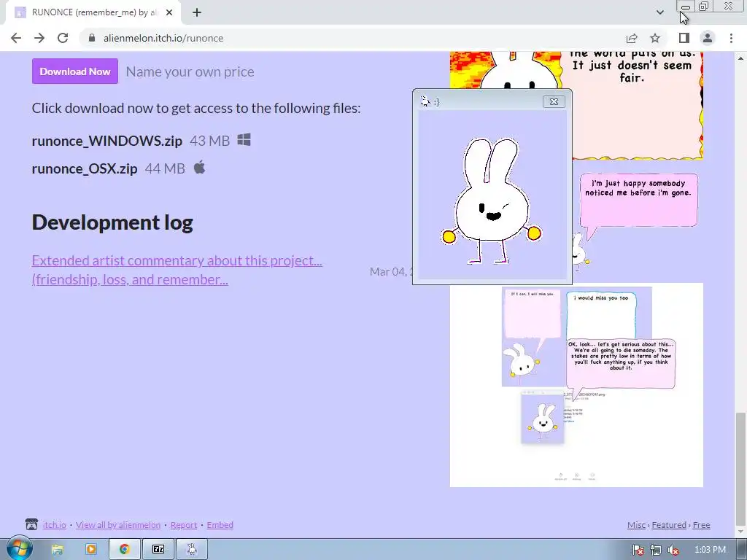Click the Windows platform icon

coord(244,140)
